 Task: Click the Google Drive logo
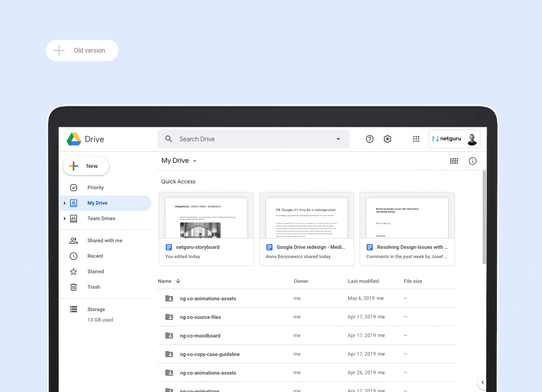[x=74, y=139]
